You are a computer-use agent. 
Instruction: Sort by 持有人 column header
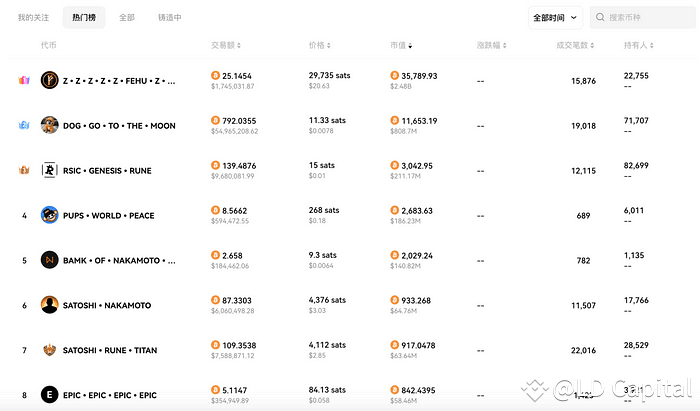coord(640,46)
